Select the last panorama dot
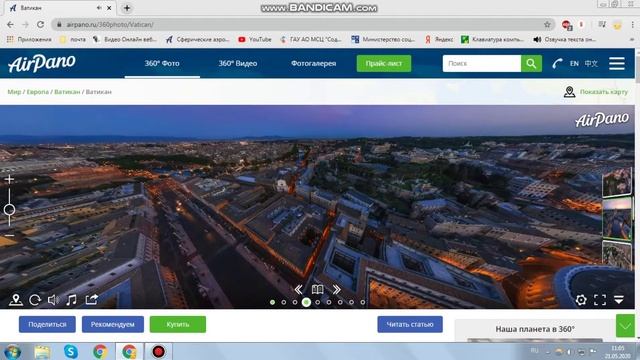Viewport: 640px width, 360px height. click(x=362, y=302)
